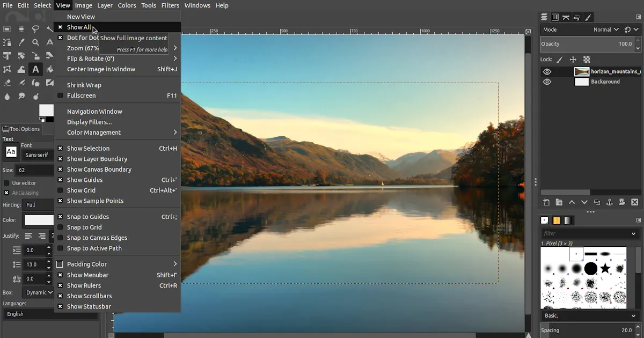Screen dimensions: 644x338
Task: Open the Filters menu
Action: [x=170, y=5]
